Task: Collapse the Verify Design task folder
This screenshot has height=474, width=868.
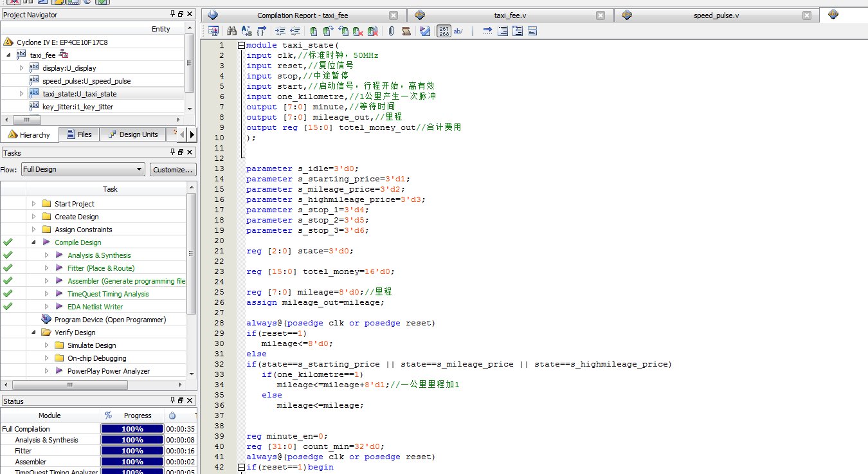Action: point(33,333)
